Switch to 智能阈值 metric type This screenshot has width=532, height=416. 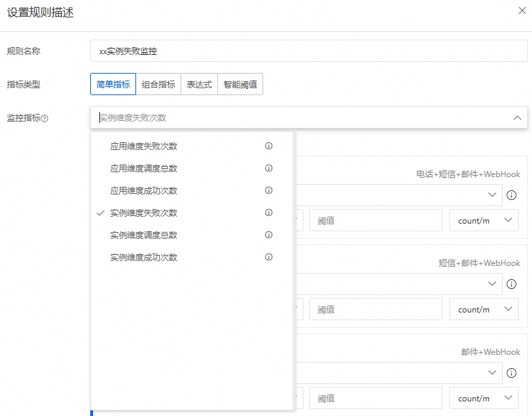coord(240,84)
